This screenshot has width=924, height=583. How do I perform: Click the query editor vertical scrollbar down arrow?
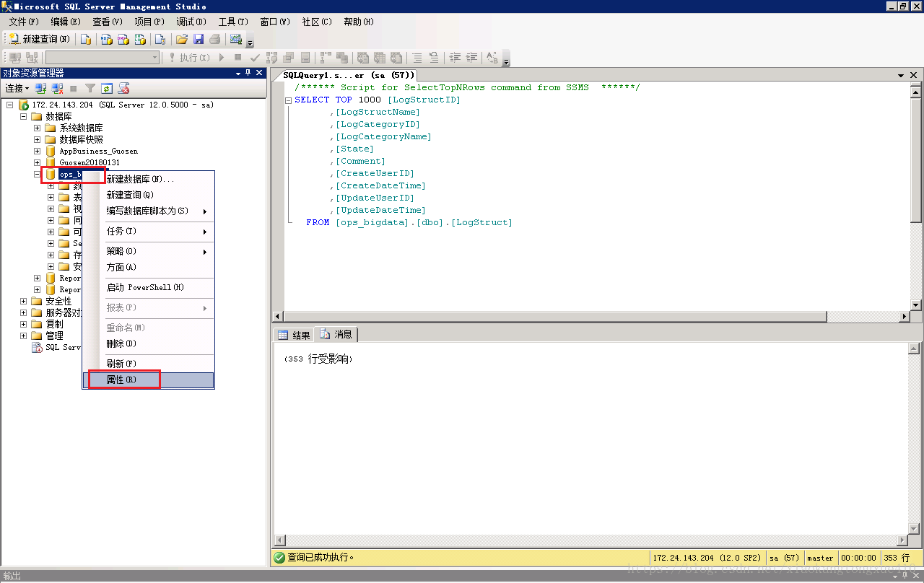coord(916,304)
